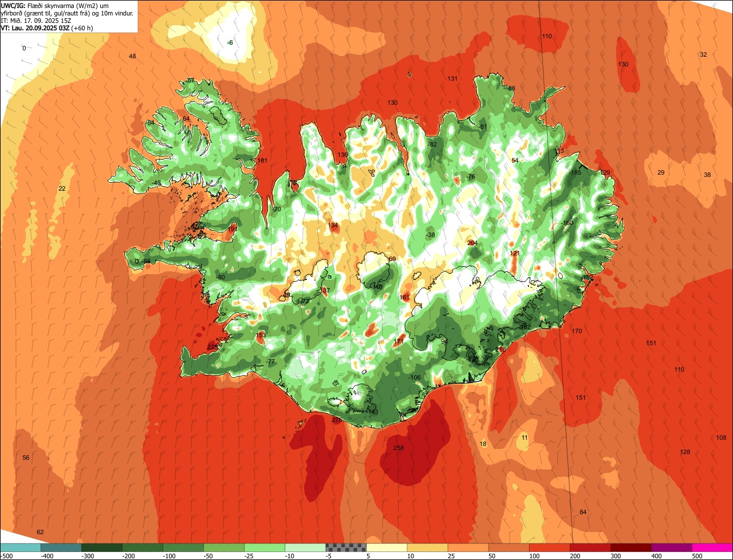Select the pale yellow 5 to 10 legend swatch
Viewport: 733px width, 560px height.
pos(387,547)
